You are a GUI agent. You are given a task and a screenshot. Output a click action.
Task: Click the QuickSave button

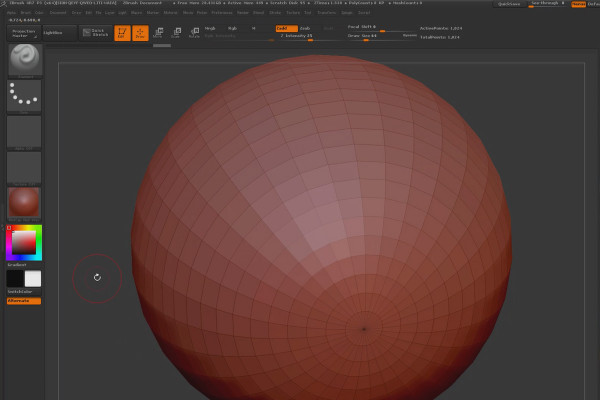pos(509,4)
